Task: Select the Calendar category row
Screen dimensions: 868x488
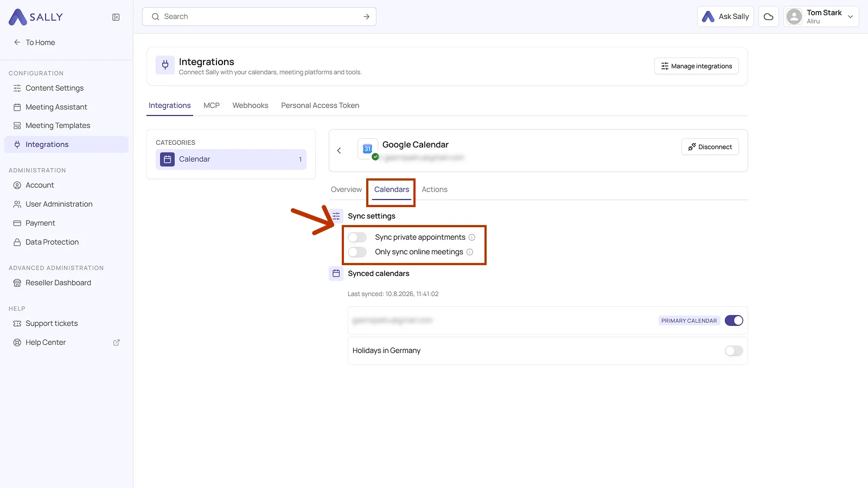Action: (231, 159)
